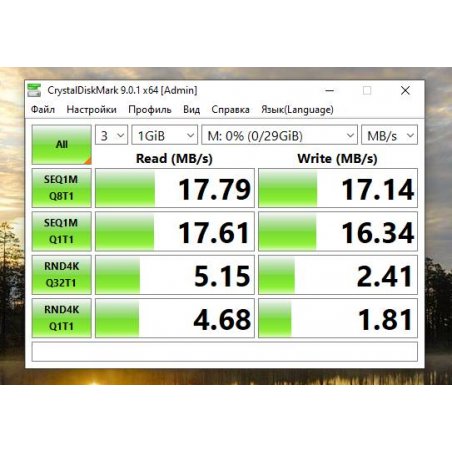The height and width of the screenshot is (452, 452).
Task: Minimize the CrystalDiskMark window
Action: tap(330, 90)
